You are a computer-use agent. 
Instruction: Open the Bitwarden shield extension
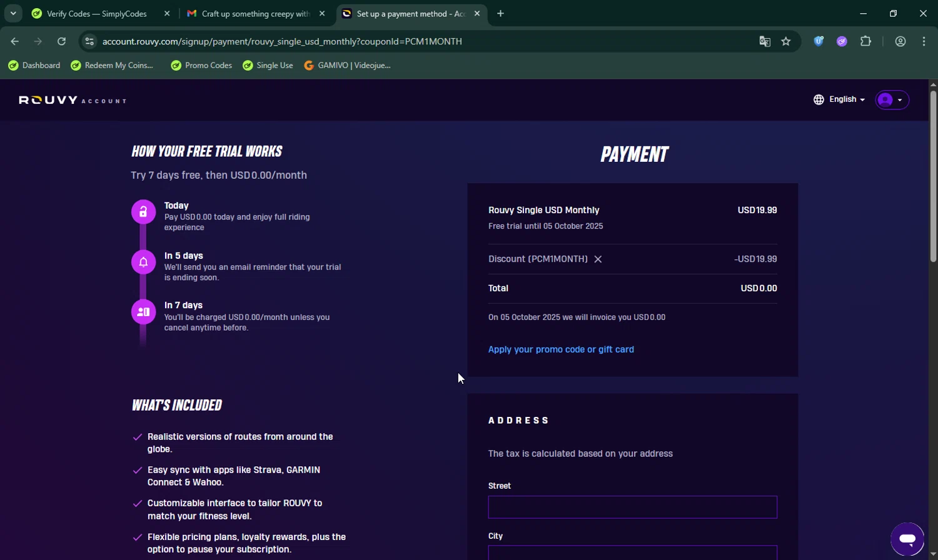click(x=819, y=41)
